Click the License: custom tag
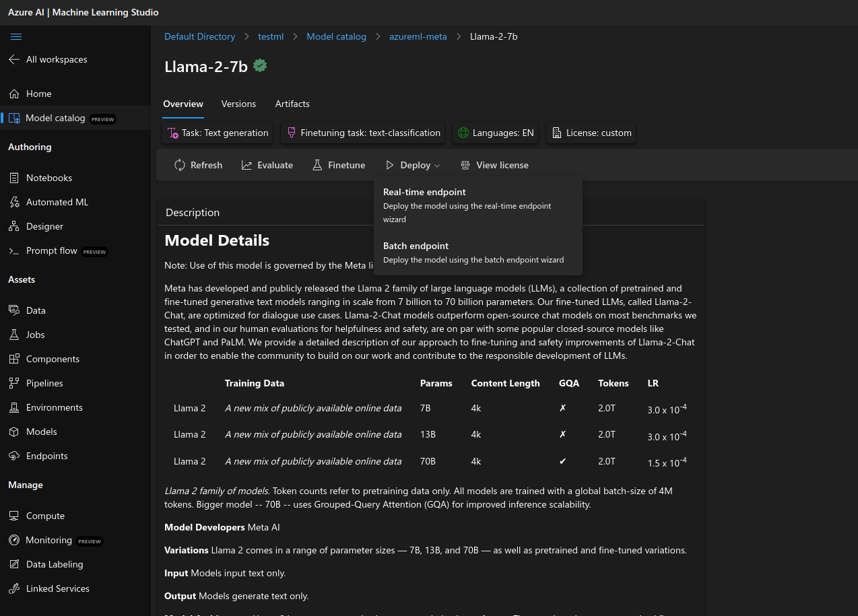858x616 pixels. click(591, 133)
